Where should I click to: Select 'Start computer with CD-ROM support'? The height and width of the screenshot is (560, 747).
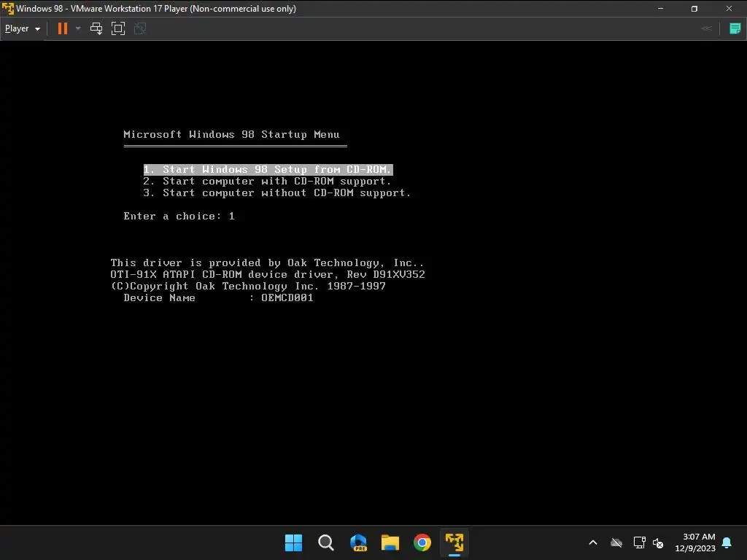pyautogui.click(x=267, y=182)
